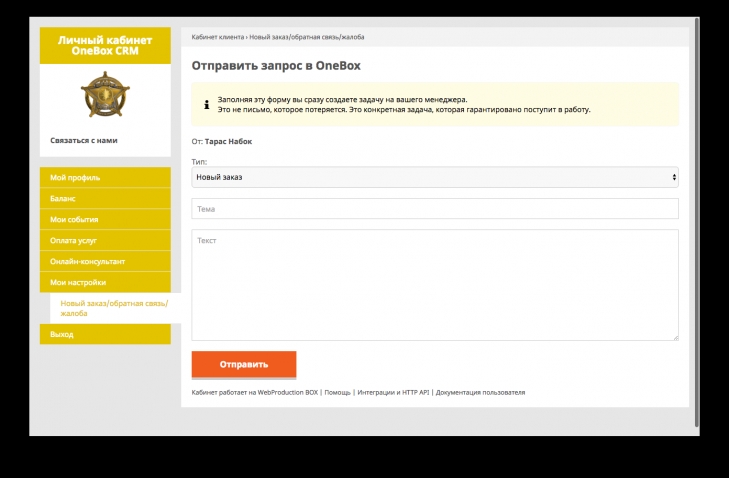Open the Тип dropdown showing Новый заказ
729x478 pixels.
click(434, 177)
